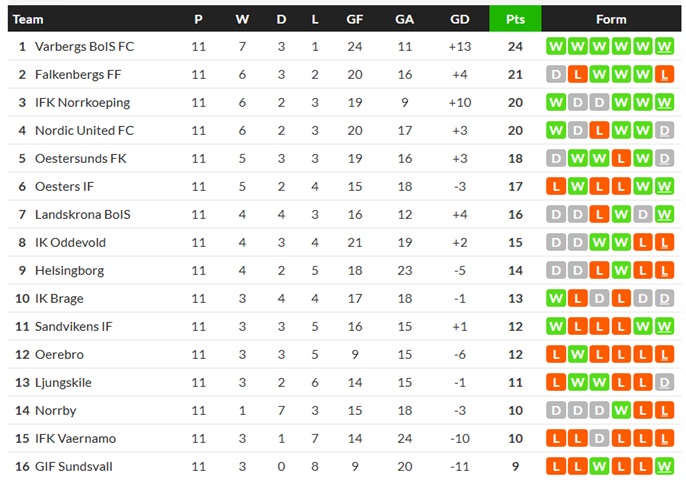Select the Helsingborg team name
The image size is (686, 481).
pos(70,270)
